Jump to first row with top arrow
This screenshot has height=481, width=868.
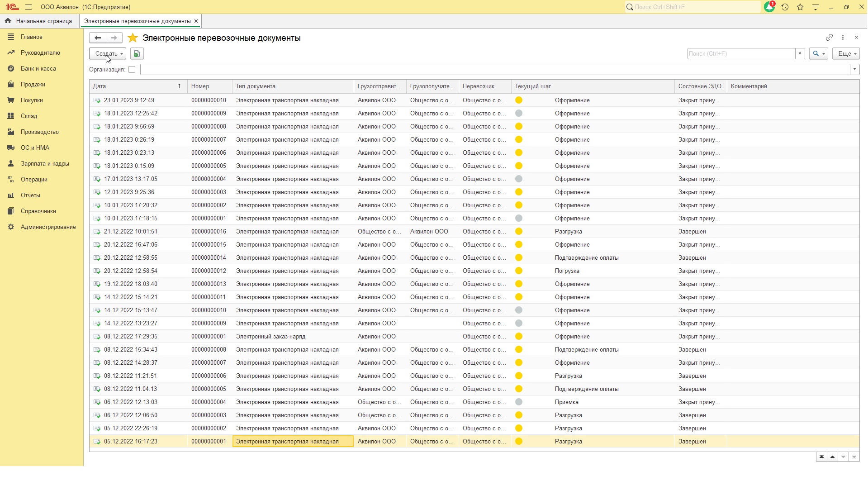click(821, 457)
